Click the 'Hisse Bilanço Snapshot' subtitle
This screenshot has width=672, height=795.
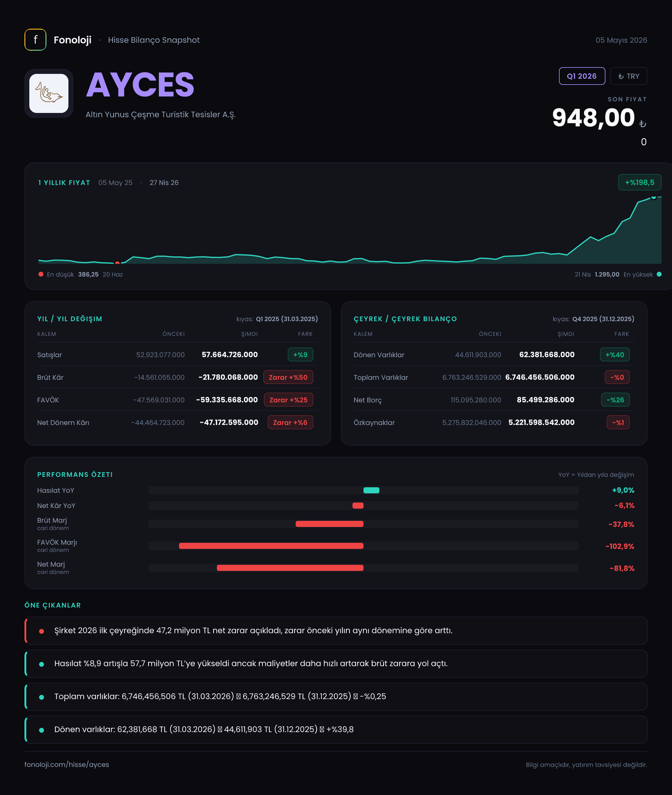(154, 40)
